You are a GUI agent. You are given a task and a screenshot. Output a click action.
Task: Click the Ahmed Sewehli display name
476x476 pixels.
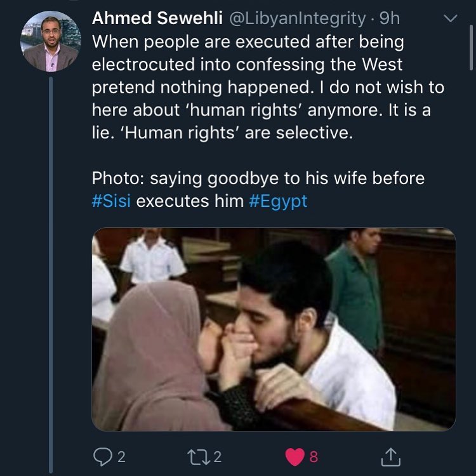tap(157, 18)
